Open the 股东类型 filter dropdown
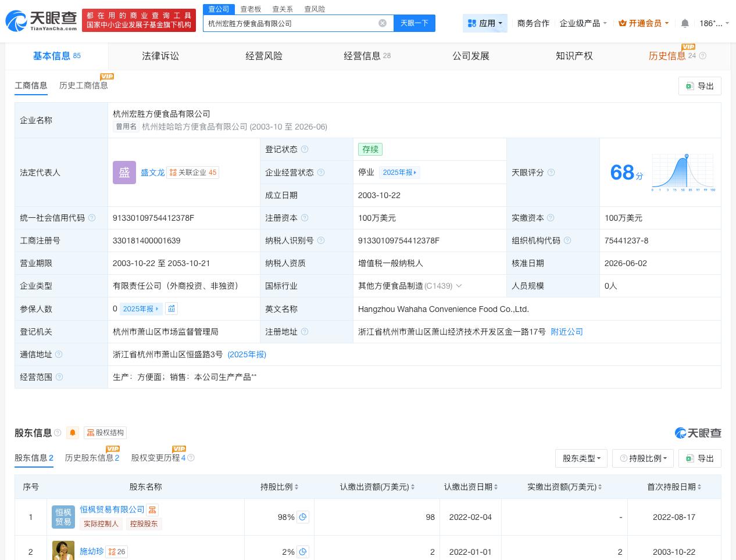 pos(581,458)
